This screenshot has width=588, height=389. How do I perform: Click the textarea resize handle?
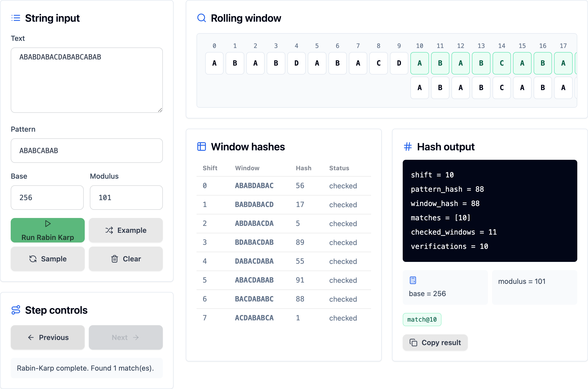coord(160,110)
